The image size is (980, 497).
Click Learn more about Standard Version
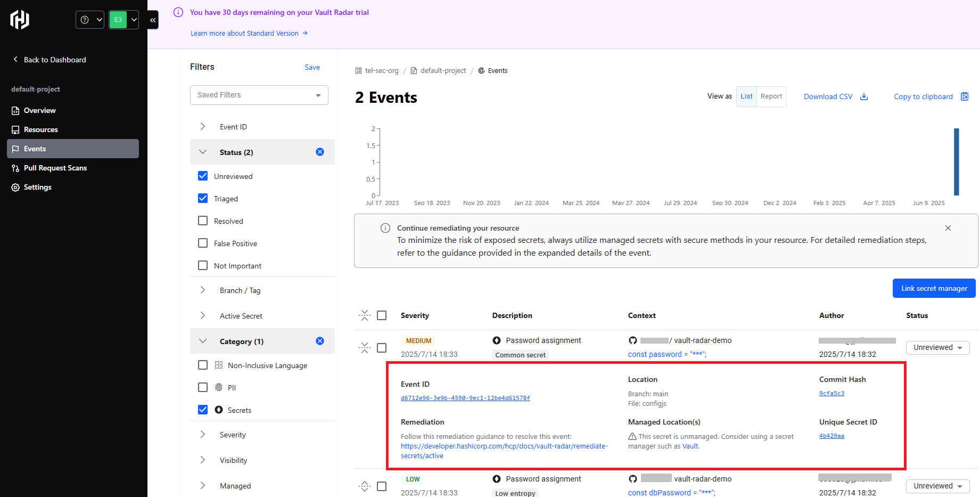click(249, 33)
